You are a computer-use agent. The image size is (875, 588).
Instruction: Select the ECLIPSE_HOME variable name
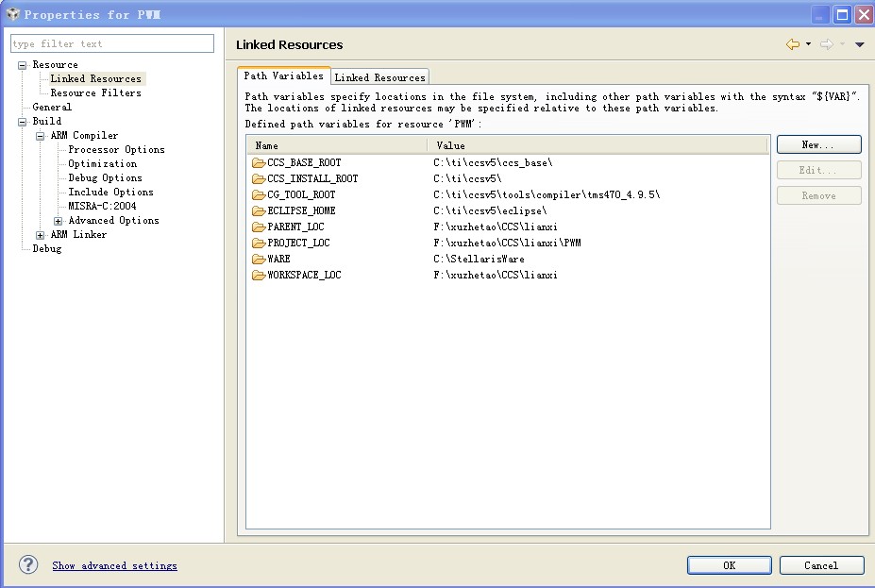click(x=301, y=210)
